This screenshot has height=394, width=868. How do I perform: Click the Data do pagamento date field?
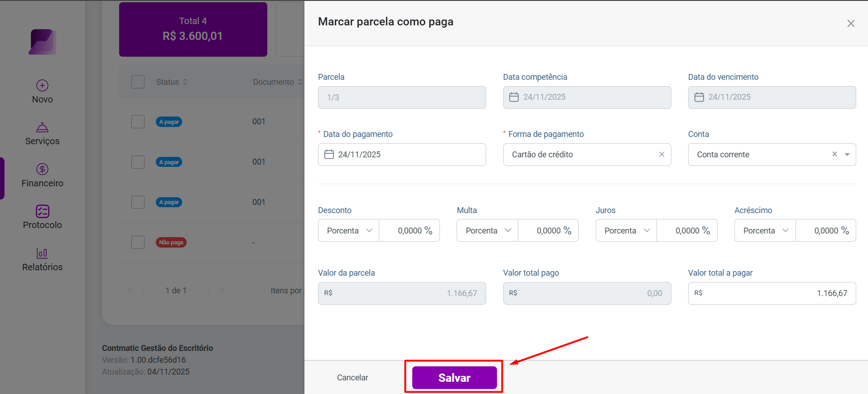point(402,155)
